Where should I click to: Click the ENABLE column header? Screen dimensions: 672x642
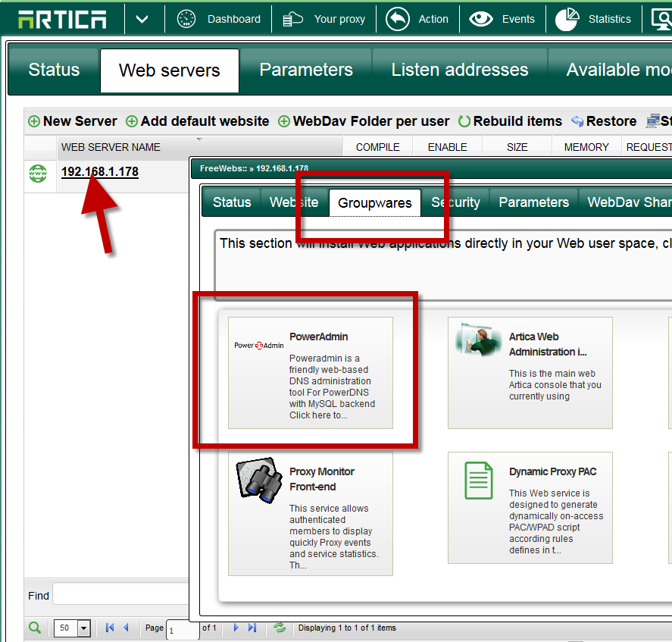(x=448, y=147)
